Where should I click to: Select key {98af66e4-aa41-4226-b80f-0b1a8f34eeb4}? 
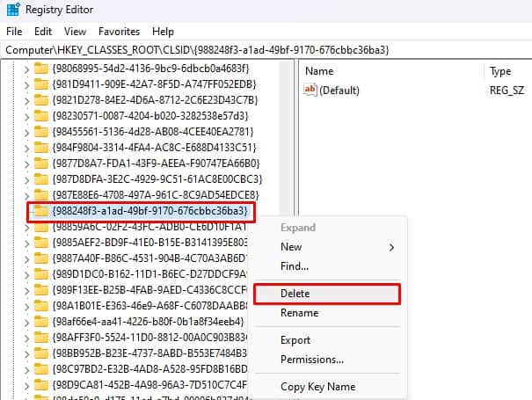click(148, 322)
